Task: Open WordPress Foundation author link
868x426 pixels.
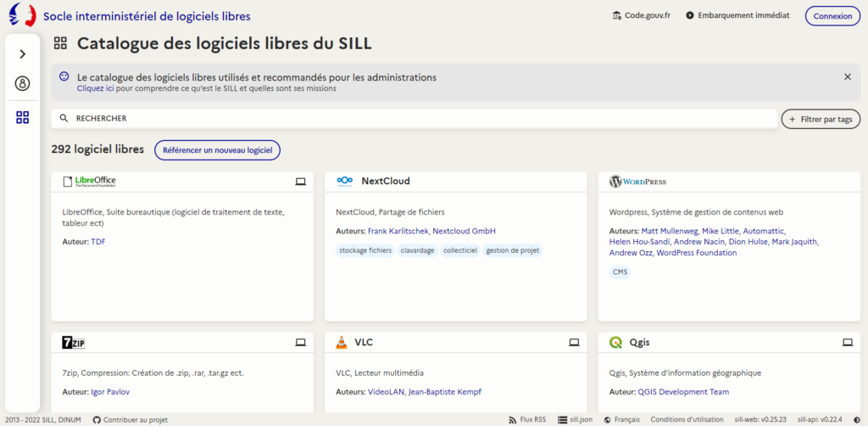Action: pyautogui.click(x=697, y=253)
